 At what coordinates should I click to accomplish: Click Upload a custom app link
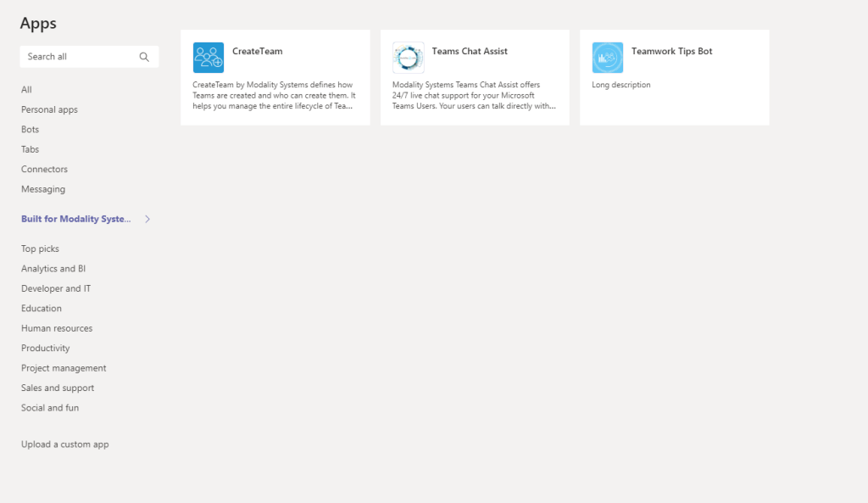(64, 444)
